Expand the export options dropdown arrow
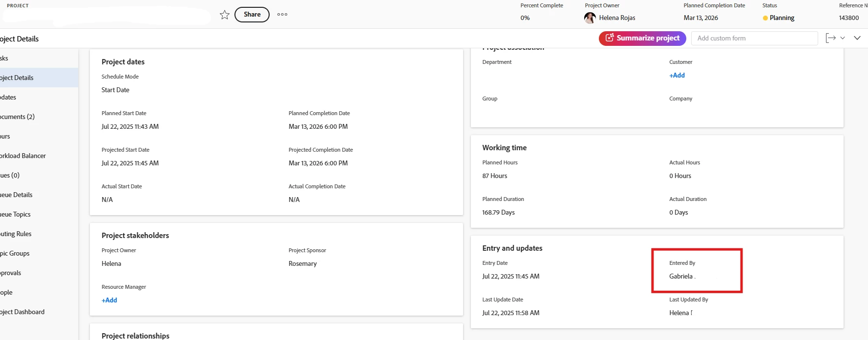This screenshot has height=340, width=868. coord(843,38)
